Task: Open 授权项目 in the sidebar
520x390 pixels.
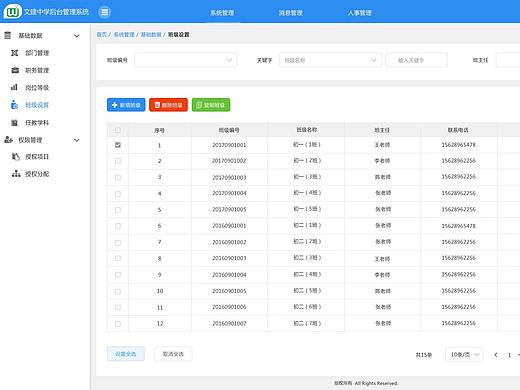Action: pos(37,156)
